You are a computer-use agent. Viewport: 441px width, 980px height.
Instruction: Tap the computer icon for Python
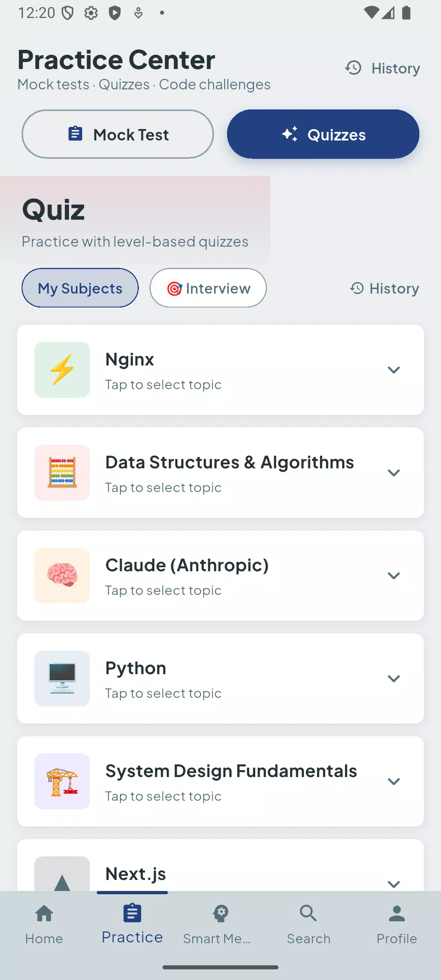[x=62, y=678]
